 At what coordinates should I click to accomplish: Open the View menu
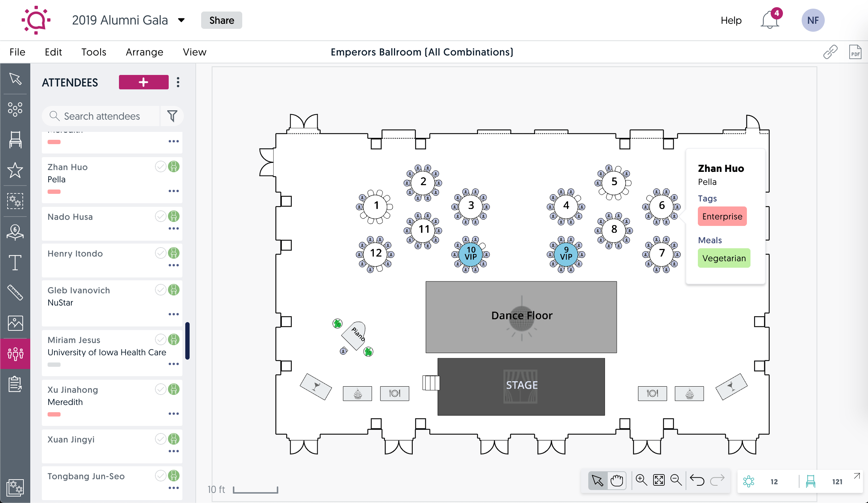(195, 52)
